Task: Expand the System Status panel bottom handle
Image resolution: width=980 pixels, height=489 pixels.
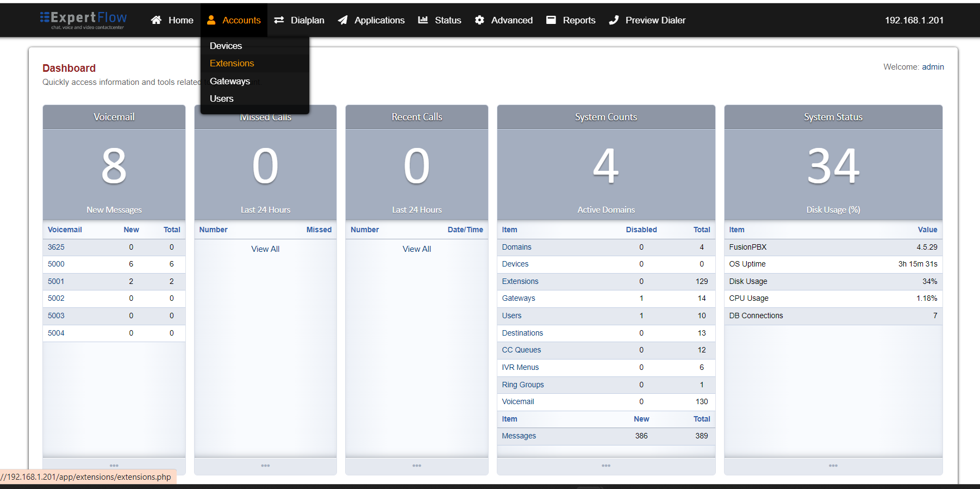Action: pos(833,466)
